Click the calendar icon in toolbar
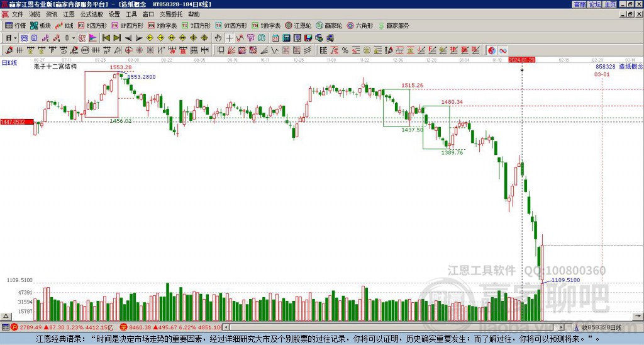The height and width of the screenshot is (345, 644). click(x=275, y=38)
